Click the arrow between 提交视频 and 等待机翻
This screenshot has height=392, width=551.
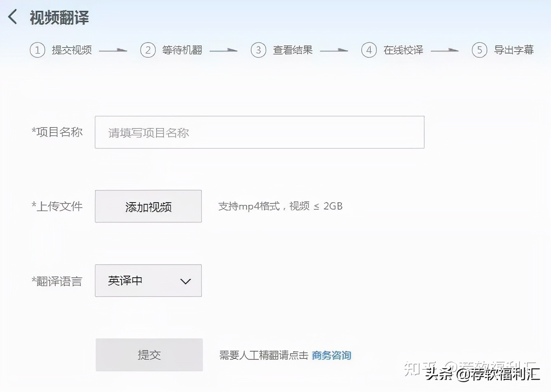point(112,50)
